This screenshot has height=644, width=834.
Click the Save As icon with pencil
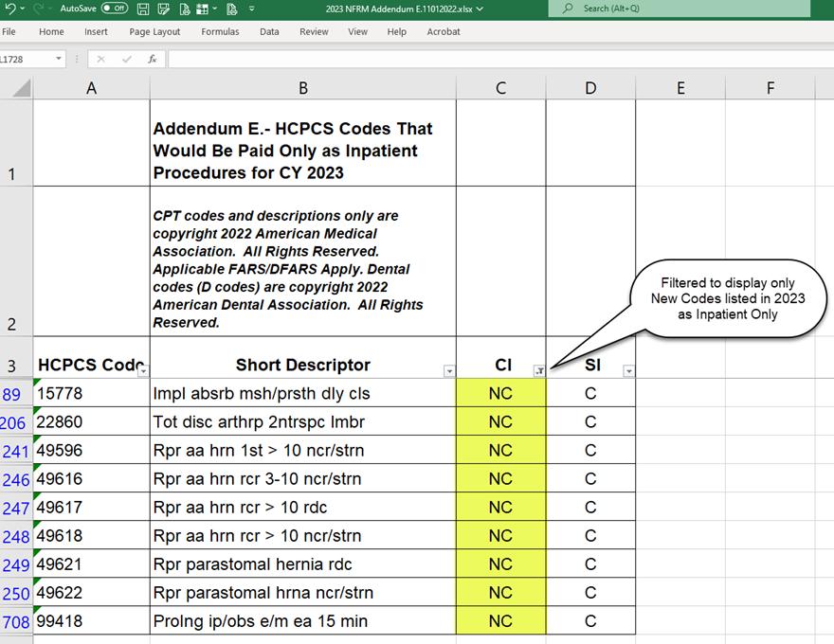tap(164, 9)
